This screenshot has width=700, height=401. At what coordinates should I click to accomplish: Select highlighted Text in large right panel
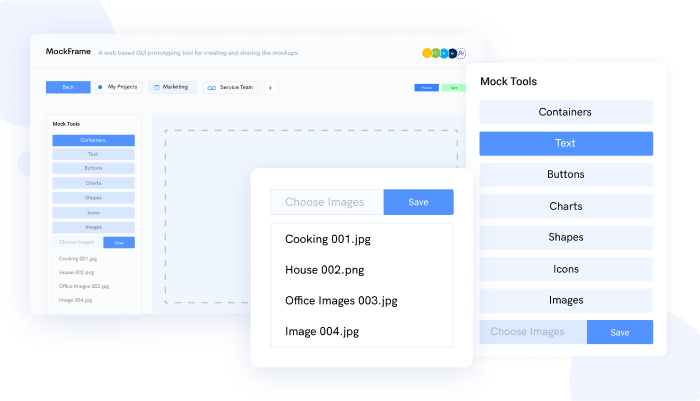(566, 143)
